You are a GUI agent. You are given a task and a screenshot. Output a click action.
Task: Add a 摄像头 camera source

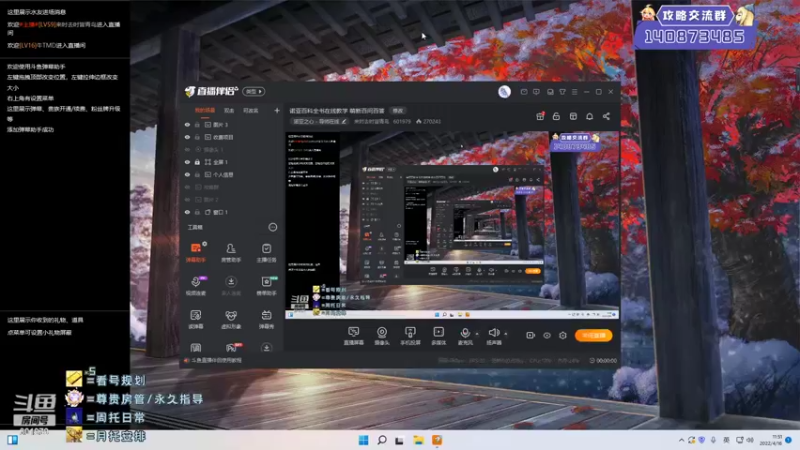[382, 336]
